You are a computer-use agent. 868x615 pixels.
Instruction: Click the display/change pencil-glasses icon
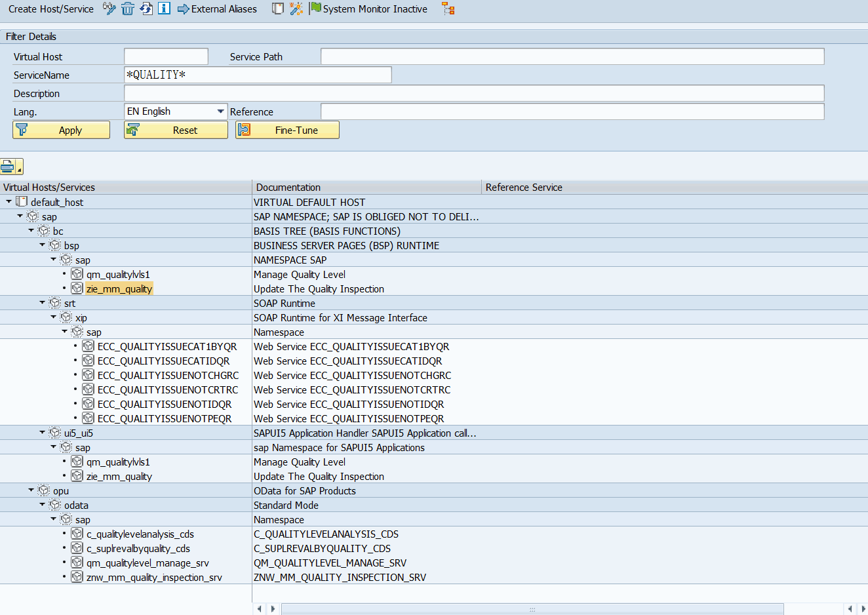pyautogui.click(x=109, y=9)
